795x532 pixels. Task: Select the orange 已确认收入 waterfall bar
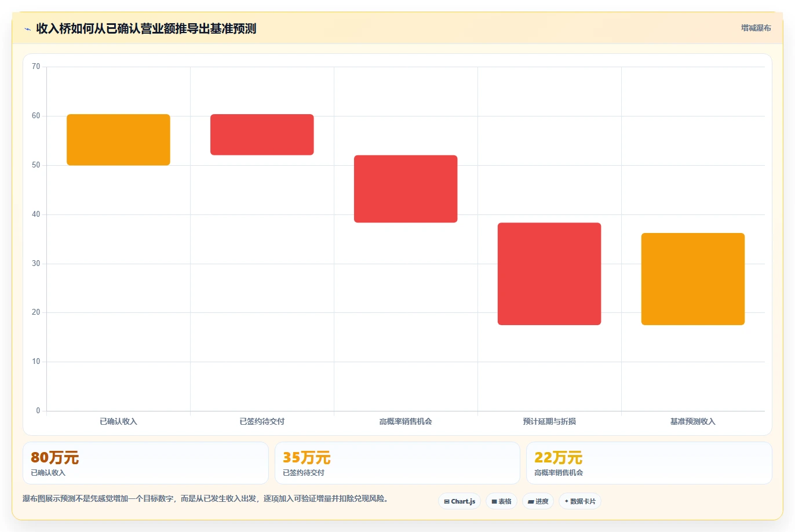[118, 140]
